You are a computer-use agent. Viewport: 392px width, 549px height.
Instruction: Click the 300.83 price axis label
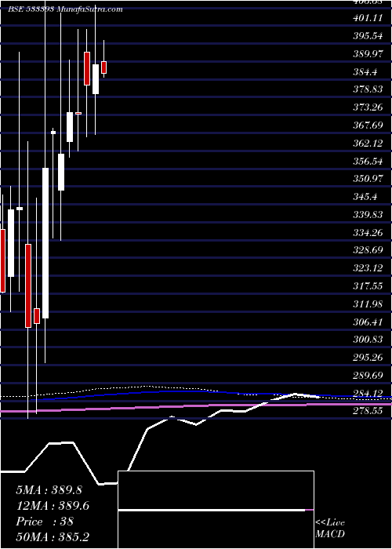368,340
